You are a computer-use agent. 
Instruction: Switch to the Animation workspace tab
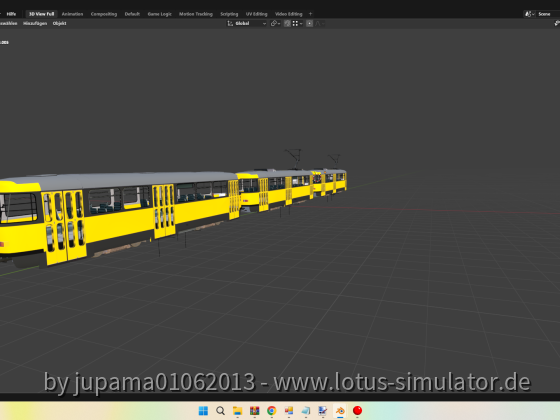click(x=72, y=14)
